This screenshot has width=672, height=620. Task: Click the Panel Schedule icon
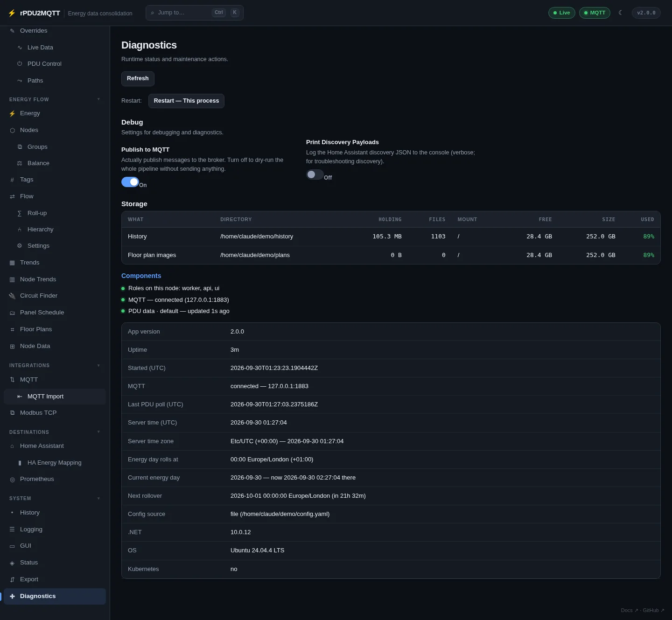(x=12, y=313)
